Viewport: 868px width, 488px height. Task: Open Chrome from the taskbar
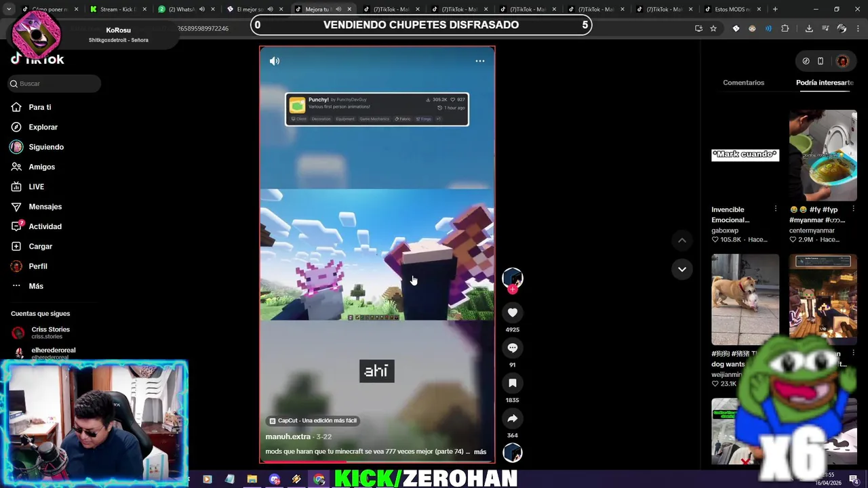point(319,479)
